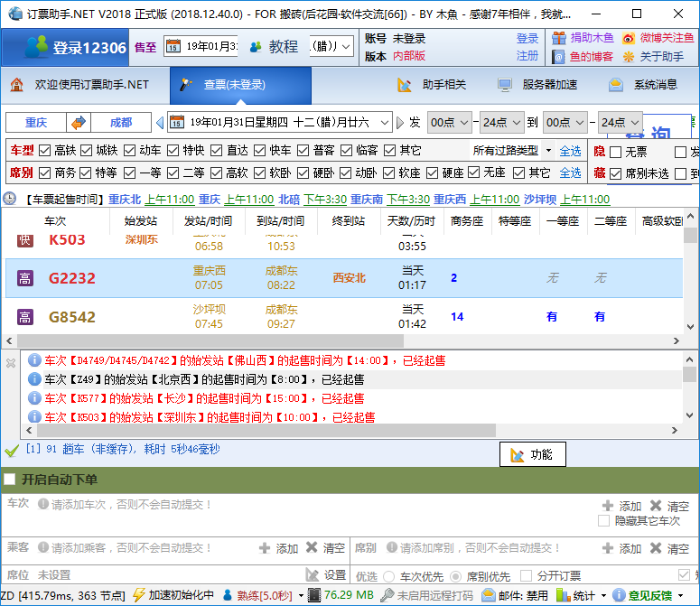Click 全选 for train types
This screenshot has width=700, height=606.
(571, 151)
